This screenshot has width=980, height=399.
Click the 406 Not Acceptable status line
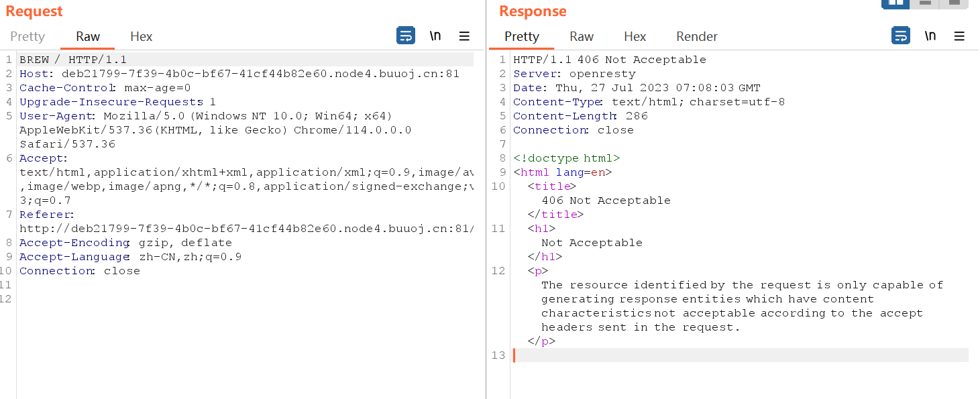tap(609, 60)
